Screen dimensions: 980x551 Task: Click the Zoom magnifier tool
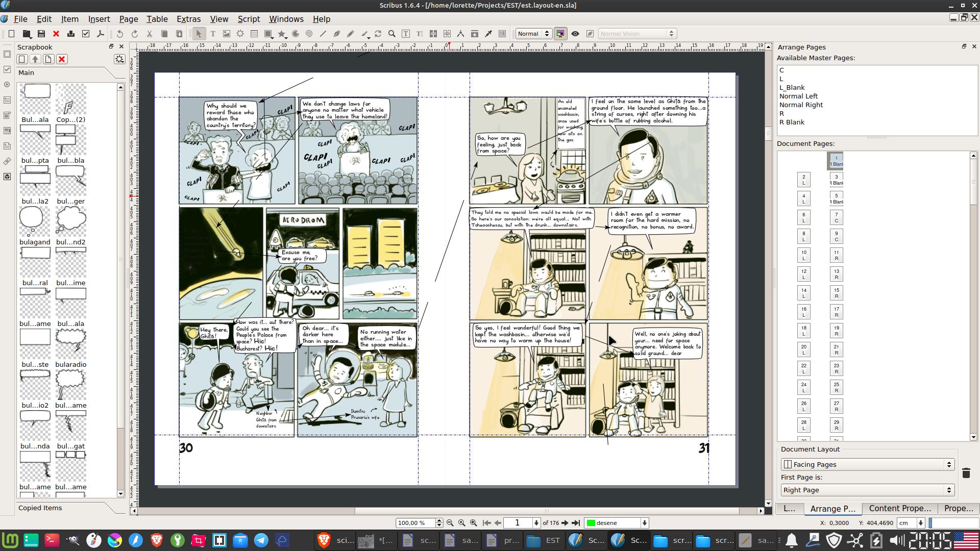coord(392,34)
